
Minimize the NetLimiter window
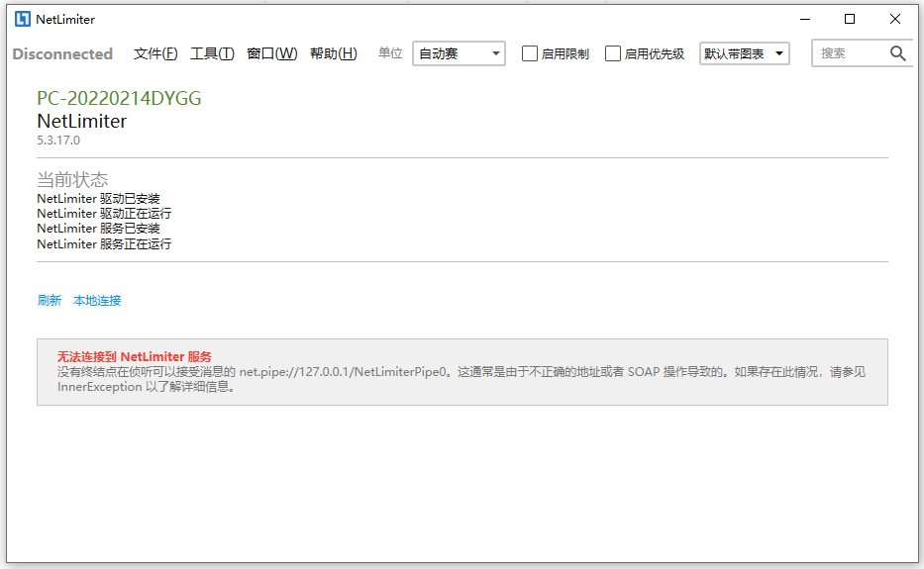(x=805, y=20)
